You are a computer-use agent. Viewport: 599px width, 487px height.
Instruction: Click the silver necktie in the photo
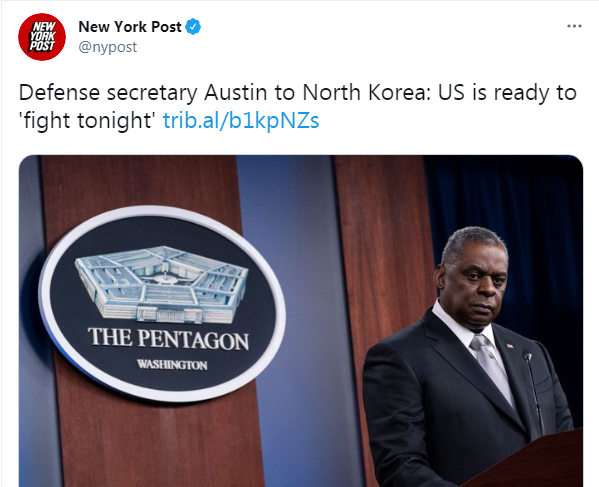[x=492, y=369]
